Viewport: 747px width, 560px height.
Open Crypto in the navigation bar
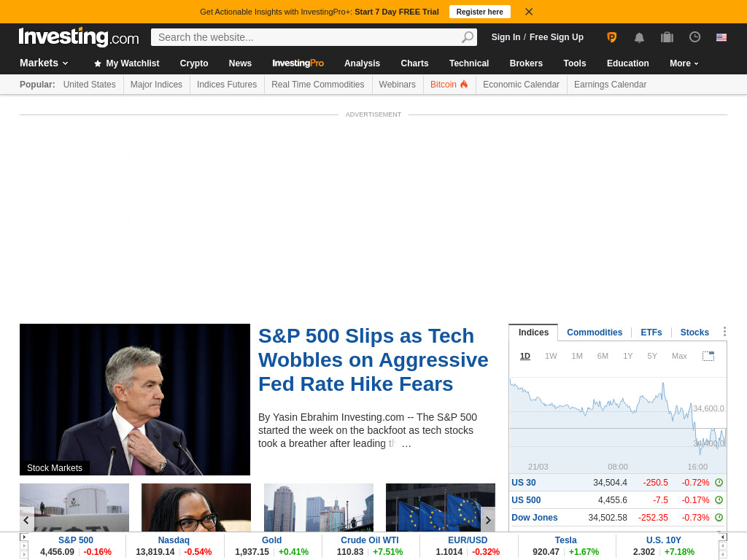coord(194,63)
